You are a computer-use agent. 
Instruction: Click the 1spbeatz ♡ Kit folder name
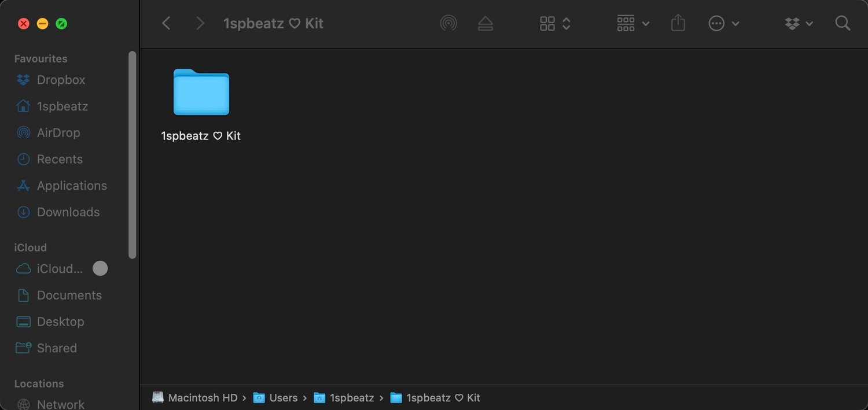tap(201, 136)
